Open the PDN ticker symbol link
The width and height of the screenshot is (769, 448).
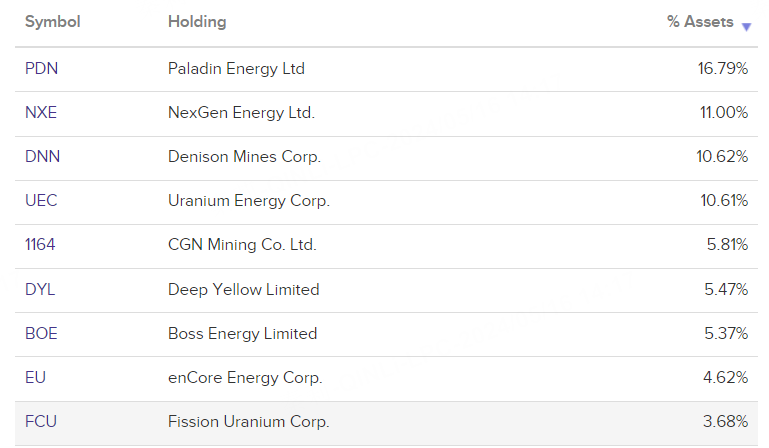pyautogui.click(x=42, y=69)
